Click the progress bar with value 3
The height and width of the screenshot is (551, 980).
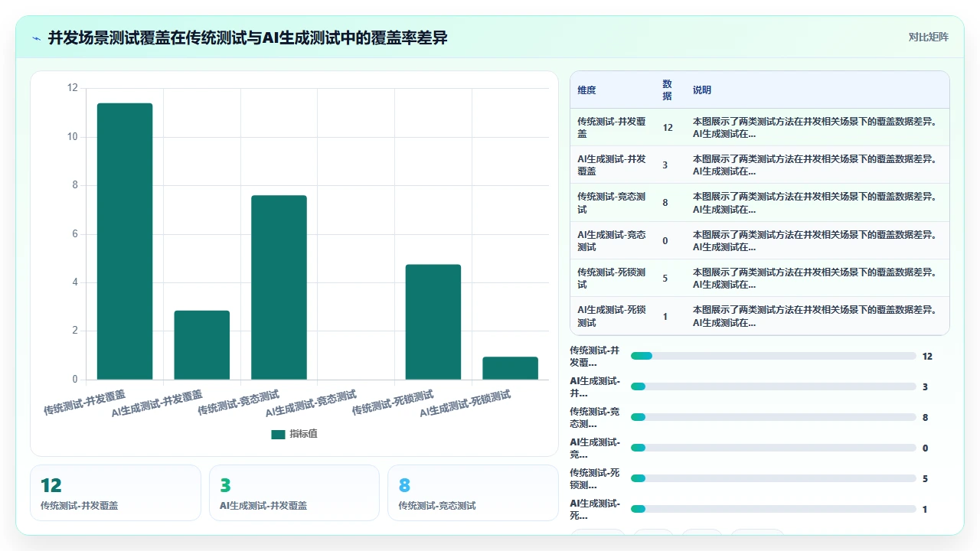click(x=773, y=386)
